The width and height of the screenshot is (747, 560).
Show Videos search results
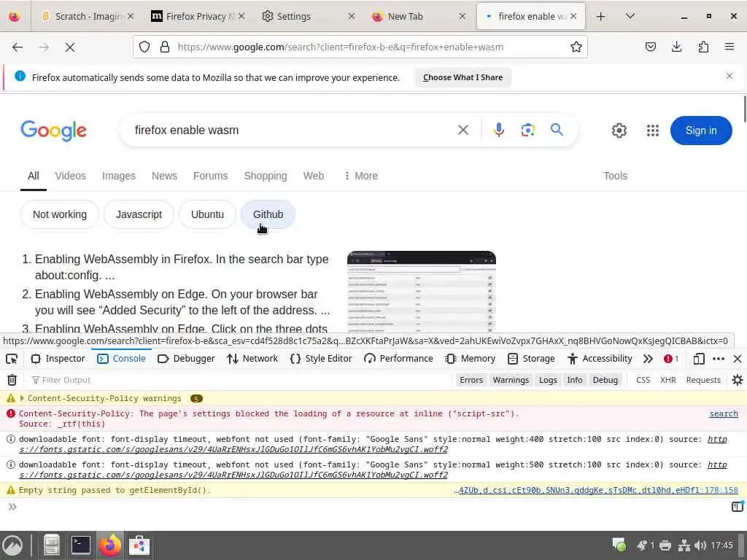click(x=71, y=176)
